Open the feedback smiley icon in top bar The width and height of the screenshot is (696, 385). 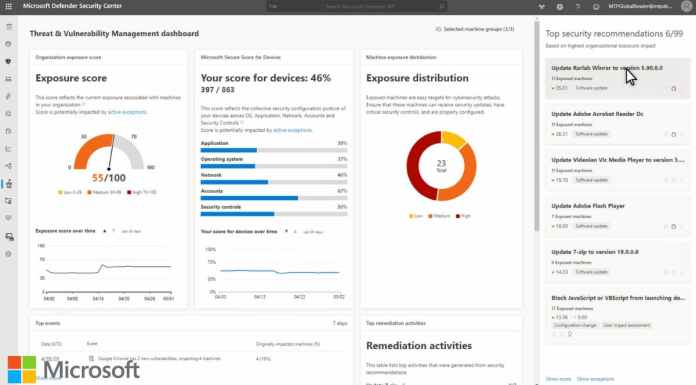click(596, 7)
